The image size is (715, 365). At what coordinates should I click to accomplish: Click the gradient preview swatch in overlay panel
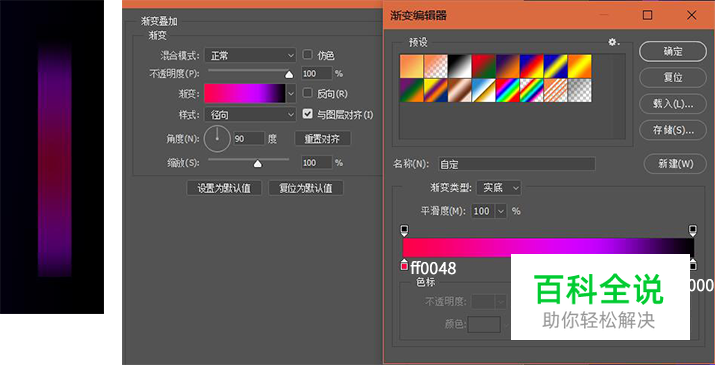[x=244, y=94]
